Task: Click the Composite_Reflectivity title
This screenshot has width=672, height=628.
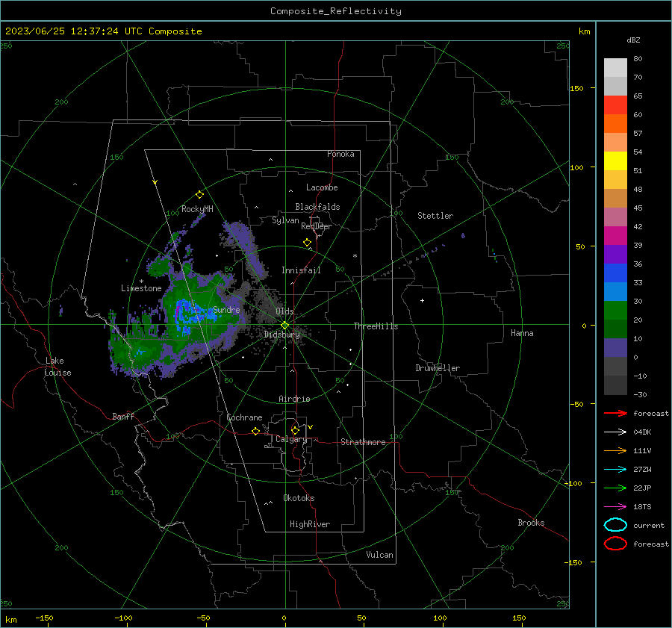Action: click(x=336, y=11)
